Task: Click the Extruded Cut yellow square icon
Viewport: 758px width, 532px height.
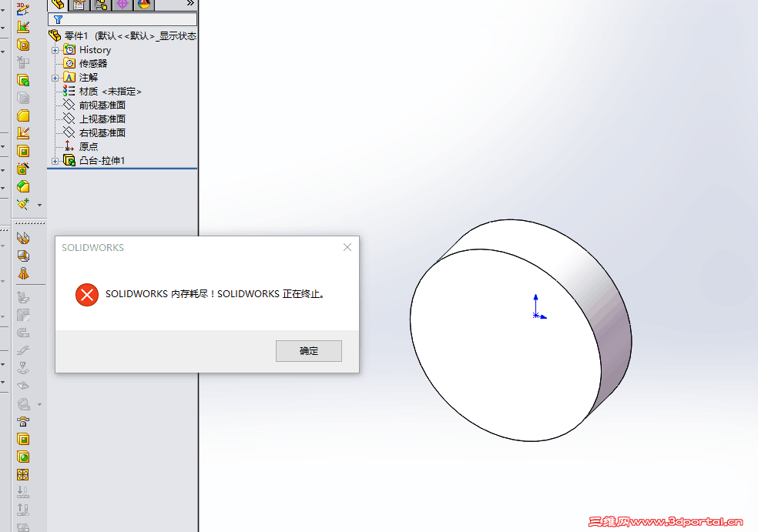Action: tap(22, 439)
